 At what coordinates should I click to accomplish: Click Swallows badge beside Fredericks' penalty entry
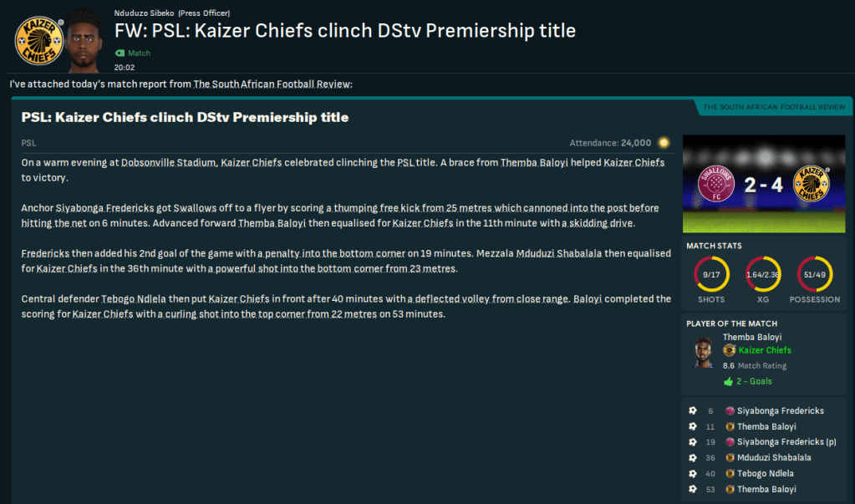pos(730,442)
